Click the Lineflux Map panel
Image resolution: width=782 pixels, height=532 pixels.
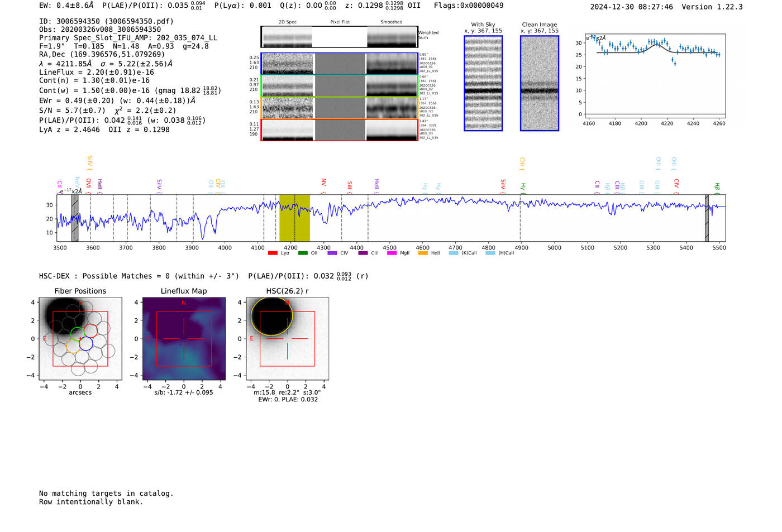[184, 339]
